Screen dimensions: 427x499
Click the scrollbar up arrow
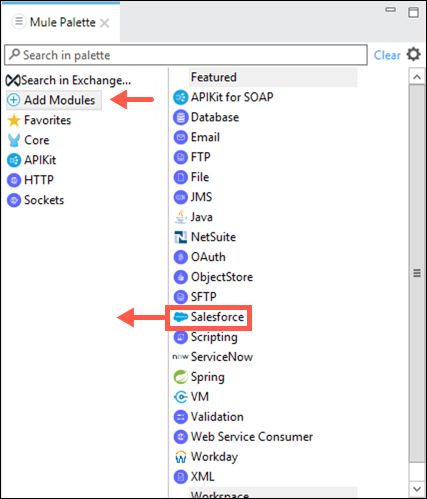click(x=417, y=77)
